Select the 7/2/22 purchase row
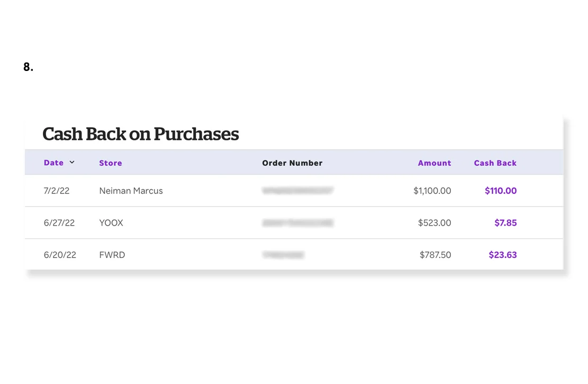The width and height of the screenshot is (588, 384). [x=57, y=191]
